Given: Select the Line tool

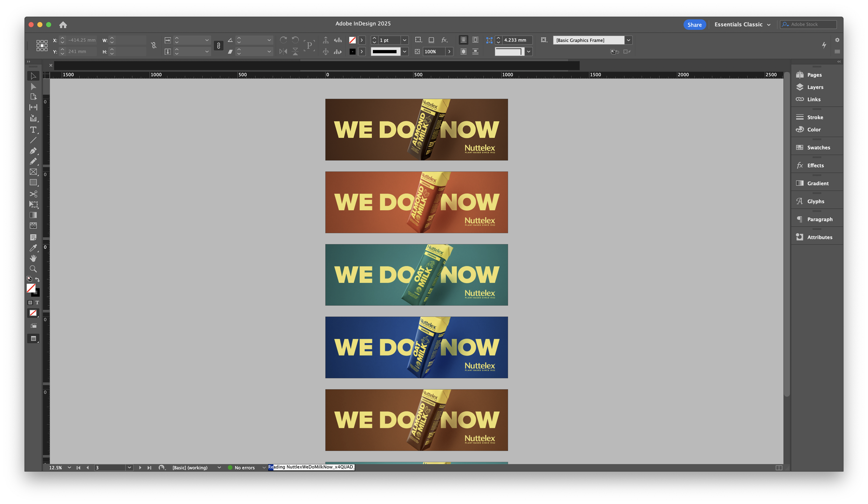Looking at the screenshot, I should tap(33, 140).
